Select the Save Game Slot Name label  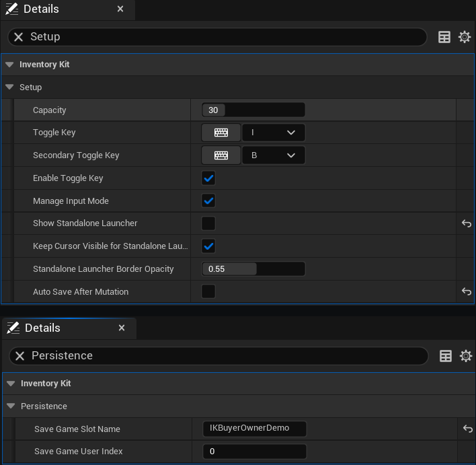77,429
